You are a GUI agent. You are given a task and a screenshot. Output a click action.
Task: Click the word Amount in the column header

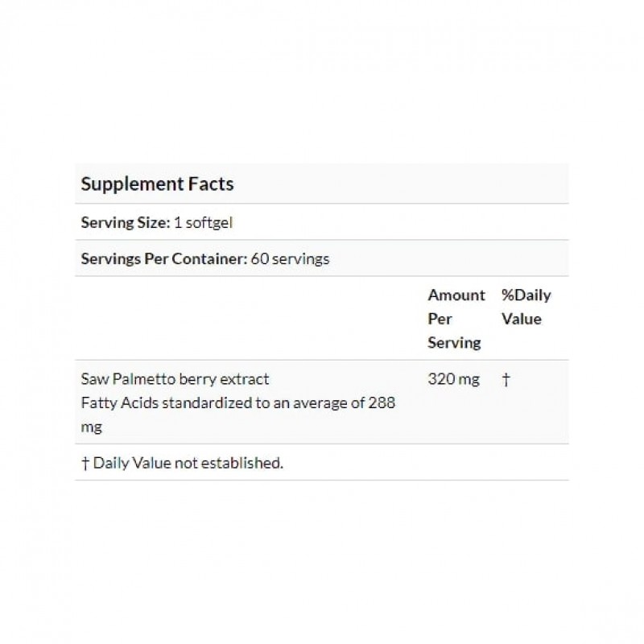(456, 295)
